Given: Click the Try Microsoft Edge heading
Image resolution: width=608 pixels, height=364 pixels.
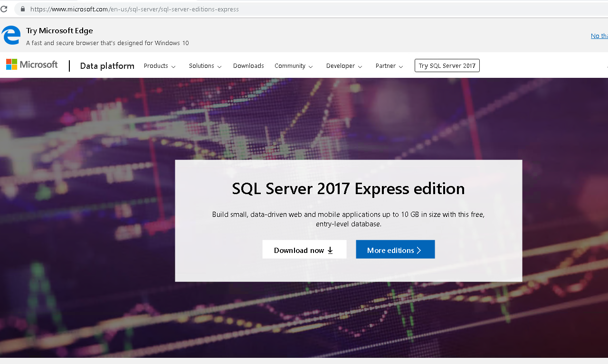Looking at the screenshot, I should 59,30.
